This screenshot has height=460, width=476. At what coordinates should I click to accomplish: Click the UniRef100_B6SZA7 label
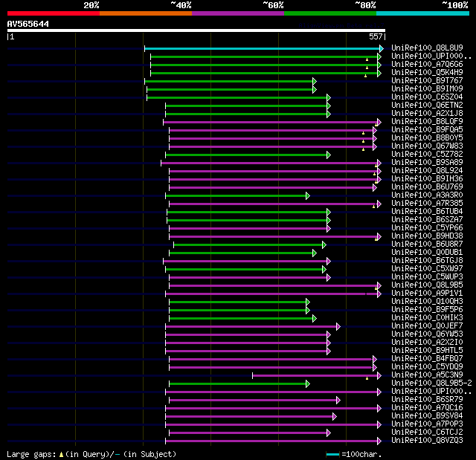[427, 219]
